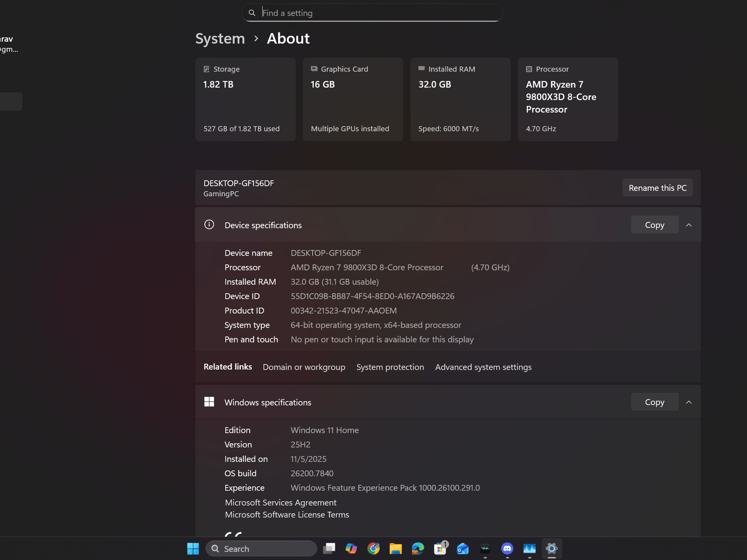Image resolution: width=747 pixels, height=560 pixels.
Task: Open Microsoft Software License Terms link
Action: (287, 515)
